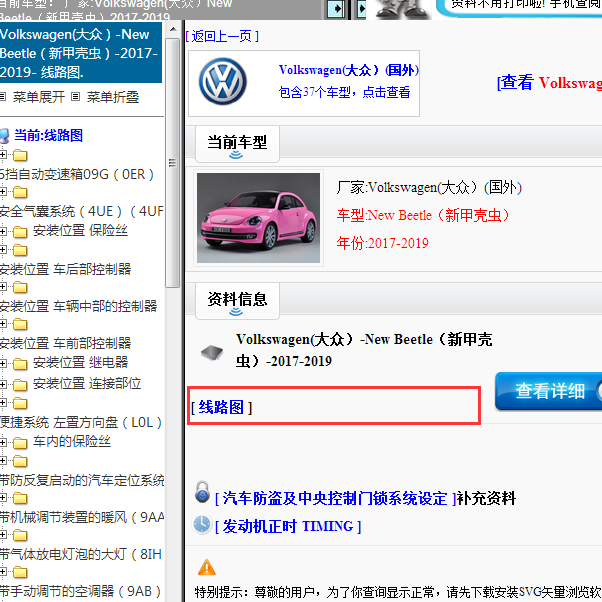The height and width of the screenshot is (602, 602).
Task: Click the gray disk icon beside Volkswagen-New Beetle title
Action: click(212, 352)
